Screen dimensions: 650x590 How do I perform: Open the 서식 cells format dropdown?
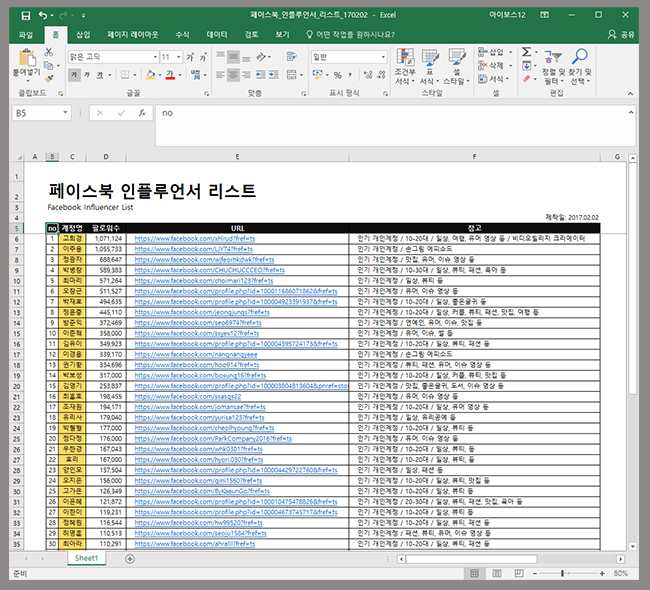point(493,79)
